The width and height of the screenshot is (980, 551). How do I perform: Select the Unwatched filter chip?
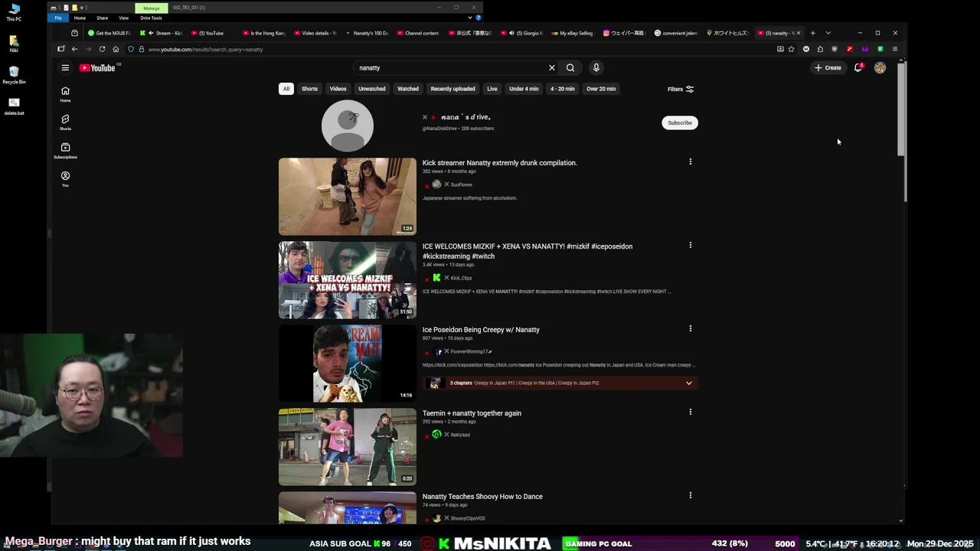pyautogui.click(x=372, y=89)
